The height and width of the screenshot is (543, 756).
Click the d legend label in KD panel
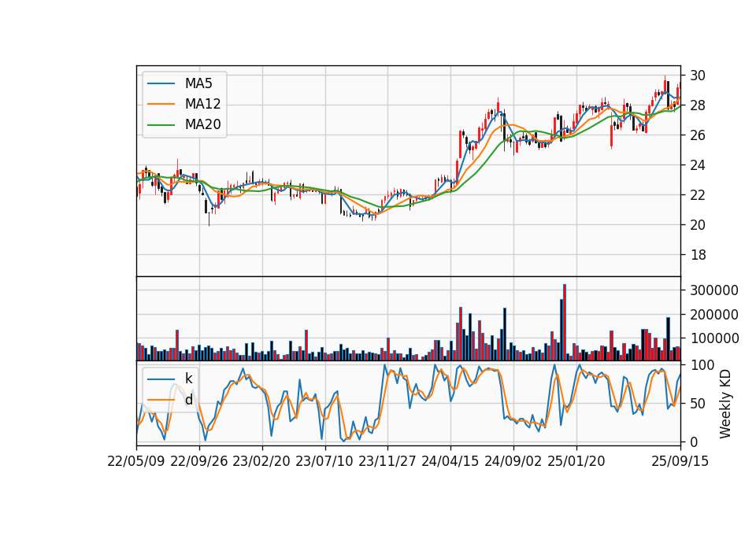tap(188, 400)
